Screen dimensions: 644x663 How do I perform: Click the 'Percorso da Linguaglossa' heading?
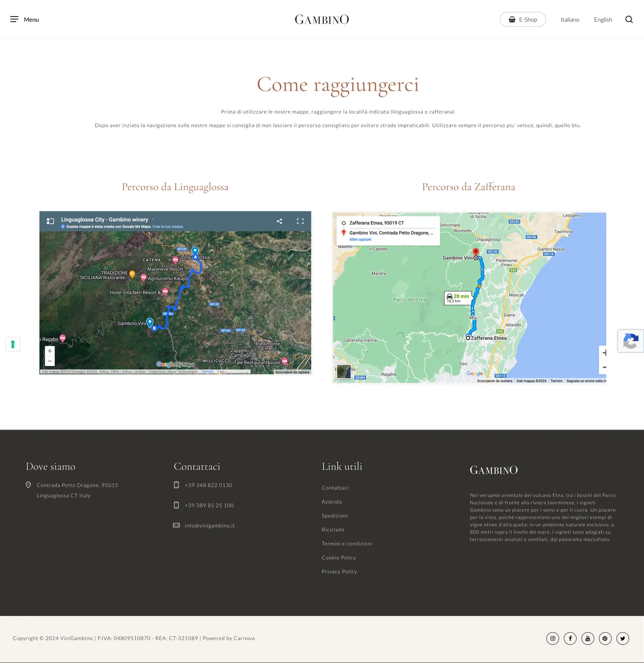175,187
